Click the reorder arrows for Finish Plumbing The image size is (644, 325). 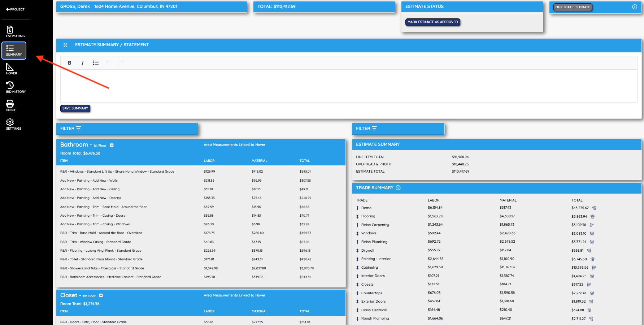coord(357,242)
